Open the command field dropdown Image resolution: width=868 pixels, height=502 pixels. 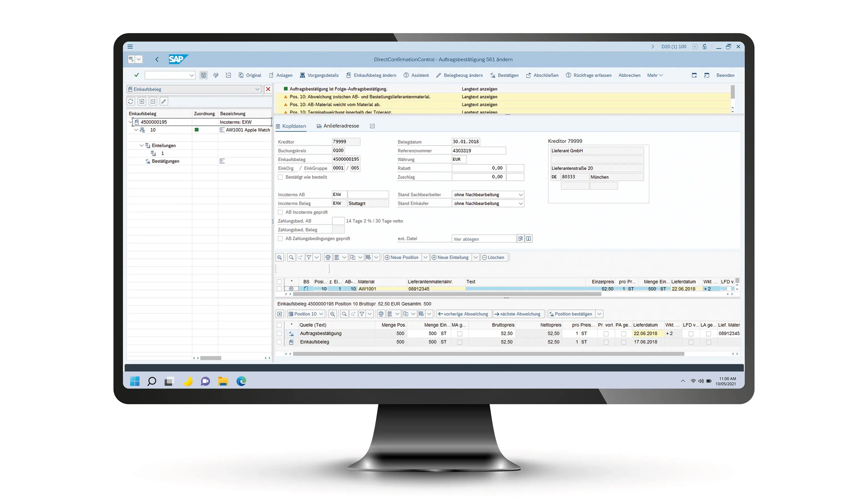tap(191, 75)
